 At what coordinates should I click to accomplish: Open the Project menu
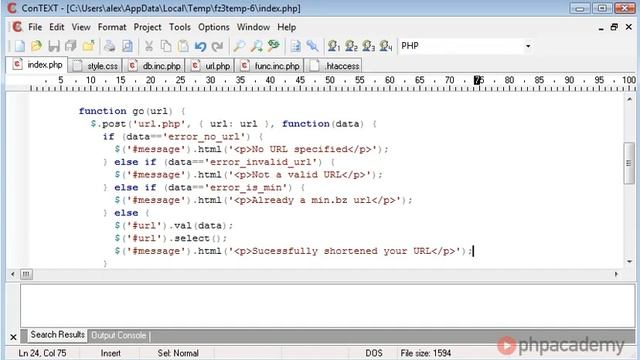pos(147,27)
